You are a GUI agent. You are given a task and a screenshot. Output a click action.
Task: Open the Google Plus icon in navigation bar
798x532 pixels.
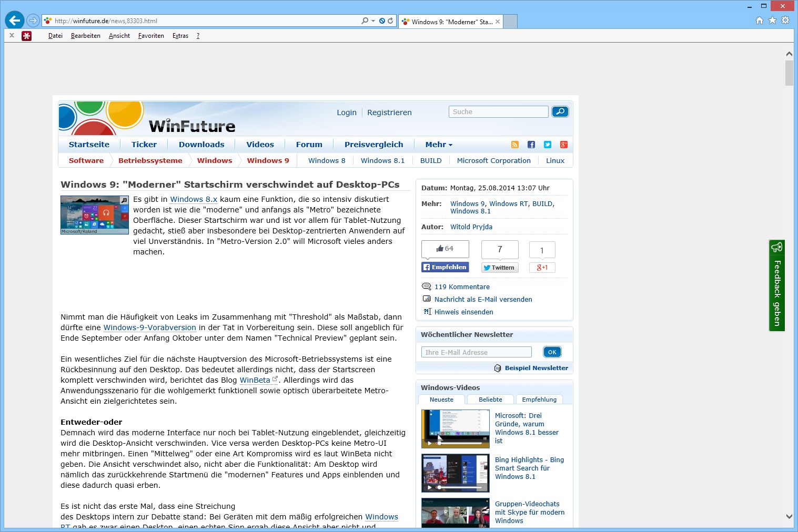pos(564,145)
